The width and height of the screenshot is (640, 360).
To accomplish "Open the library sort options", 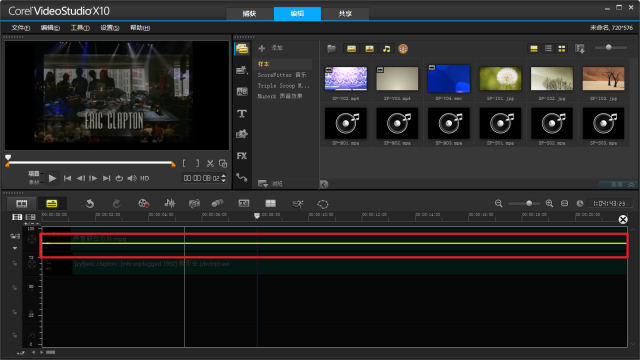I will click(580, 49).
